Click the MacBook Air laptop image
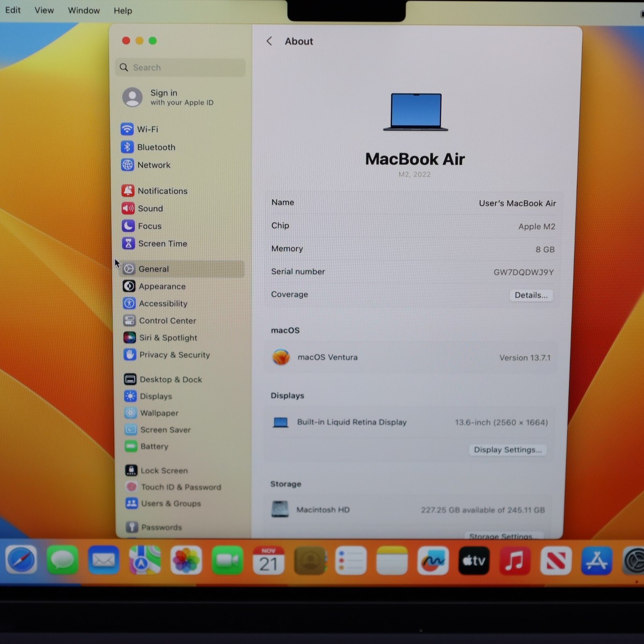 click(x=415, y=112)
